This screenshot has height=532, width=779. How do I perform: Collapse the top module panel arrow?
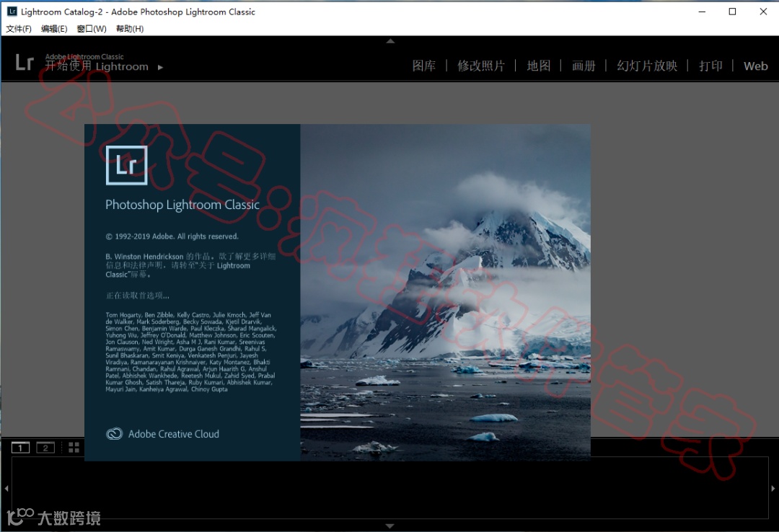(390, 41)
